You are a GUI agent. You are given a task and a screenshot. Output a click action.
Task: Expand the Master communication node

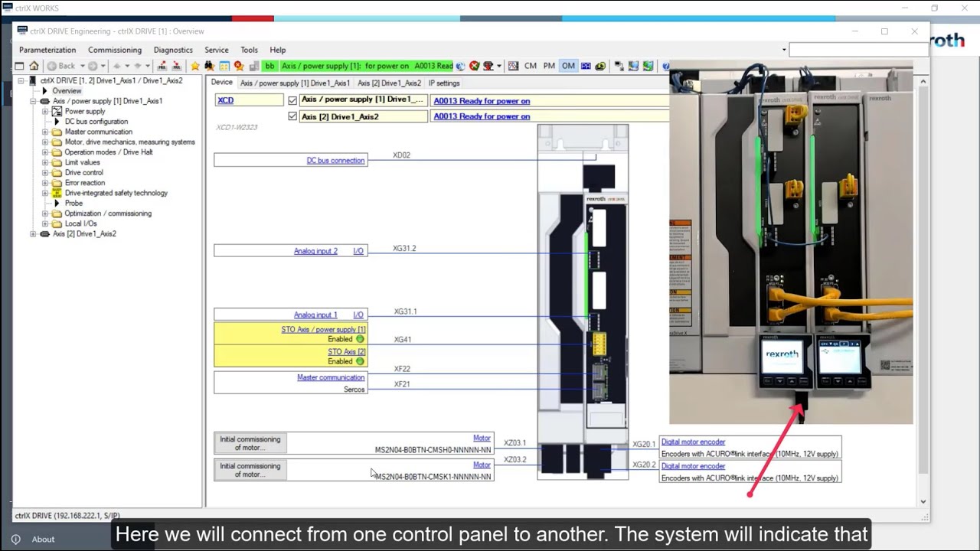click(44, 132)
